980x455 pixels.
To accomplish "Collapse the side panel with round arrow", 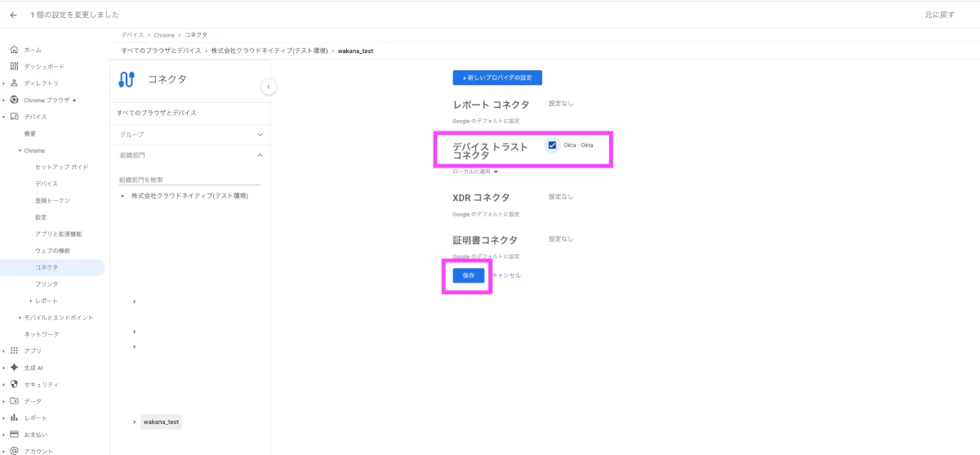I will pyautogui.click(x=268, y=87).
